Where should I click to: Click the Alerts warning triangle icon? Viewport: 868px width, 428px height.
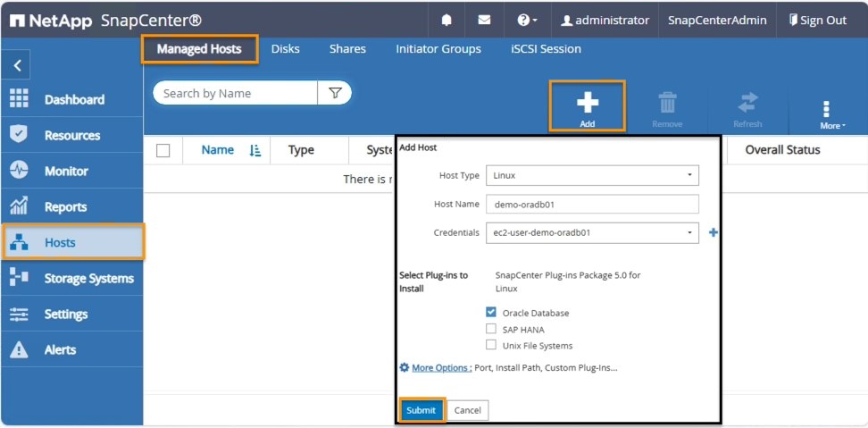coord(19,349)
